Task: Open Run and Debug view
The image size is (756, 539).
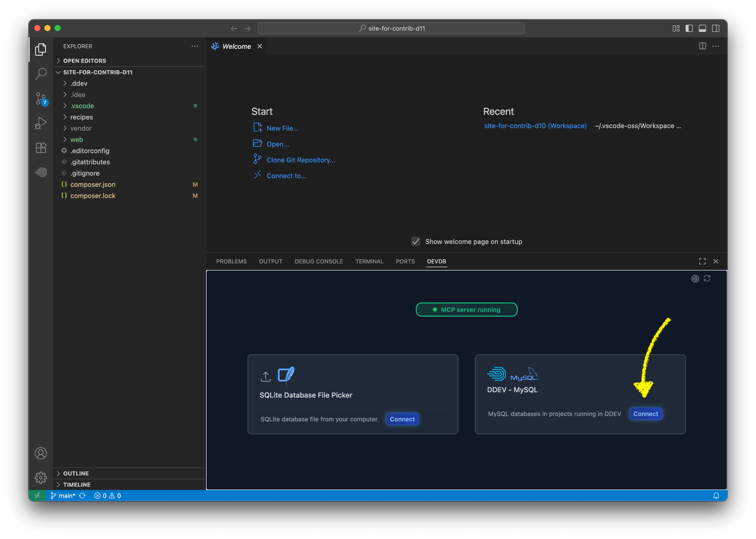Action: click(41, 123)
